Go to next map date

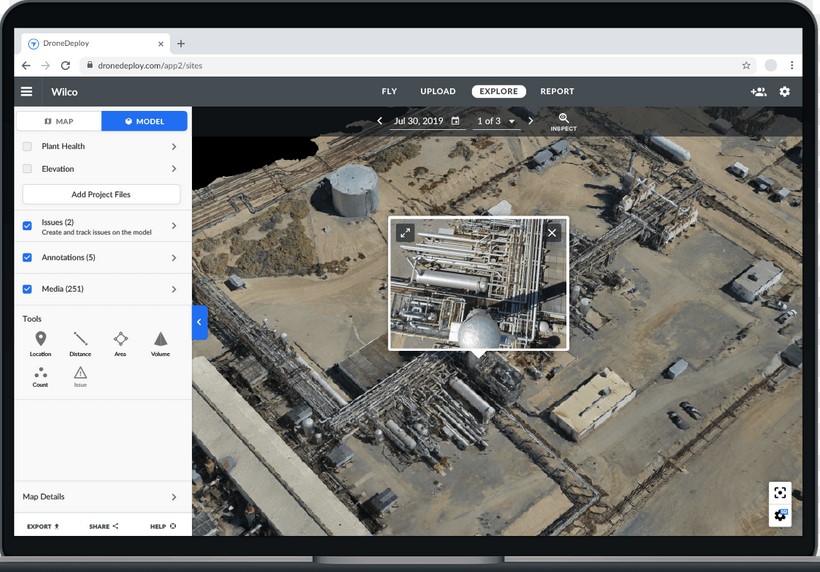[x=530, y=121]
